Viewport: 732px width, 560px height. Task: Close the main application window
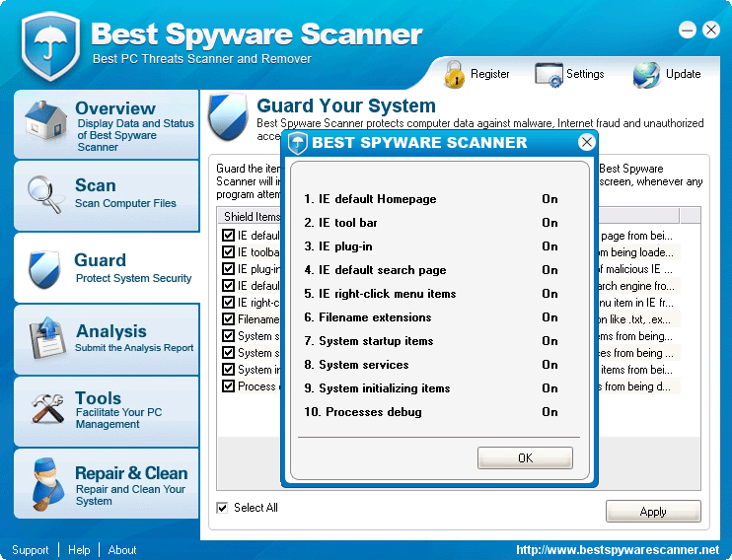tap(711, 30)
